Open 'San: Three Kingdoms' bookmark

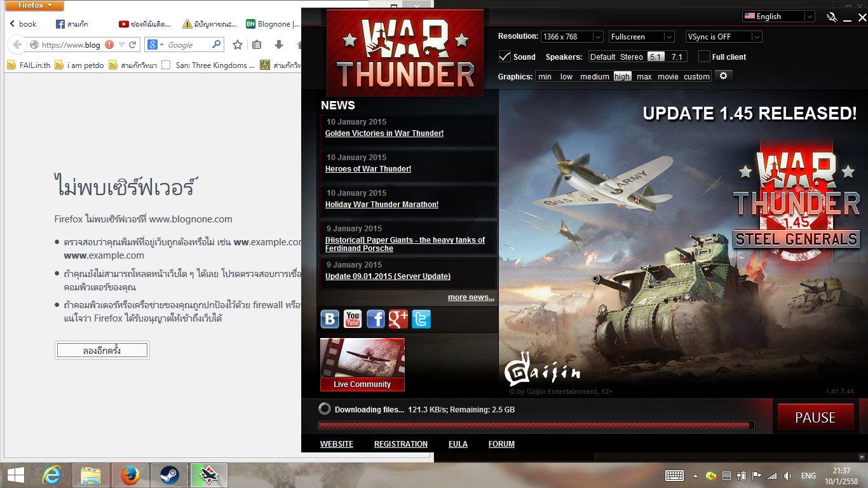(x=208, y=65)
